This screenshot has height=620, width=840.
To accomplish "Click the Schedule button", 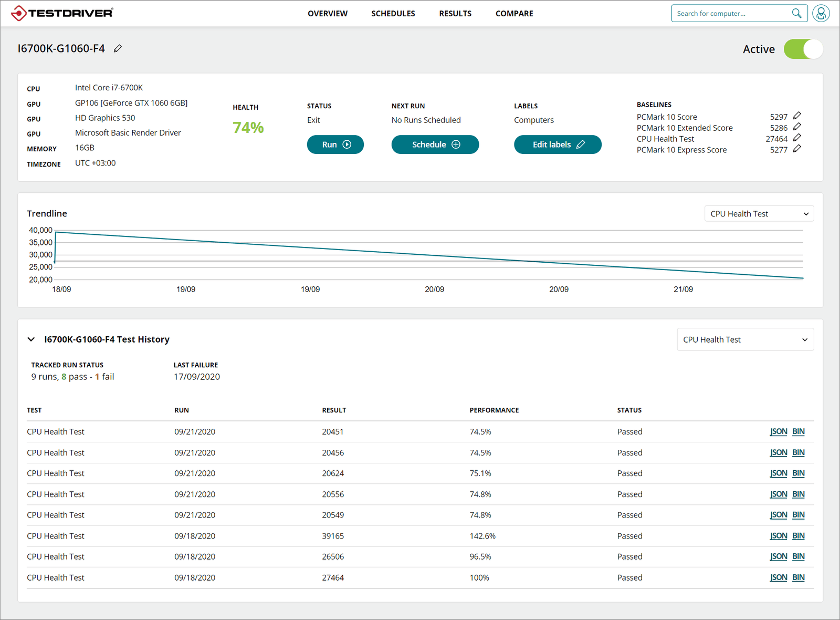I will (x=435, y=144).
